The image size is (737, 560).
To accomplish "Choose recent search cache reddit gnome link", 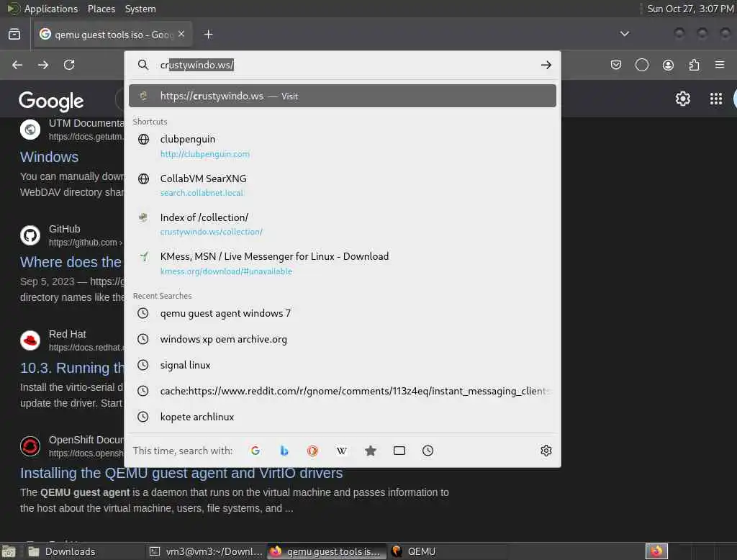I will point(342,391).
